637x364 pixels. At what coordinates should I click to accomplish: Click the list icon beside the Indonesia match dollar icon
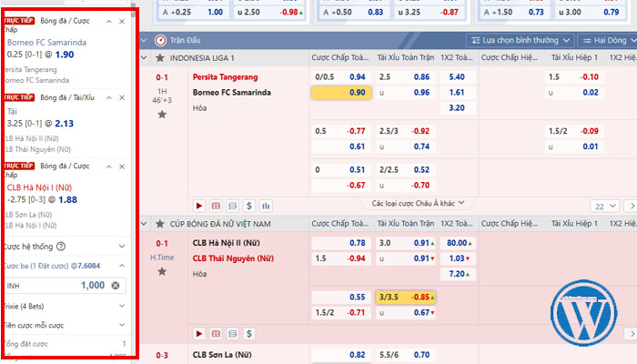[x=232, y=206]
